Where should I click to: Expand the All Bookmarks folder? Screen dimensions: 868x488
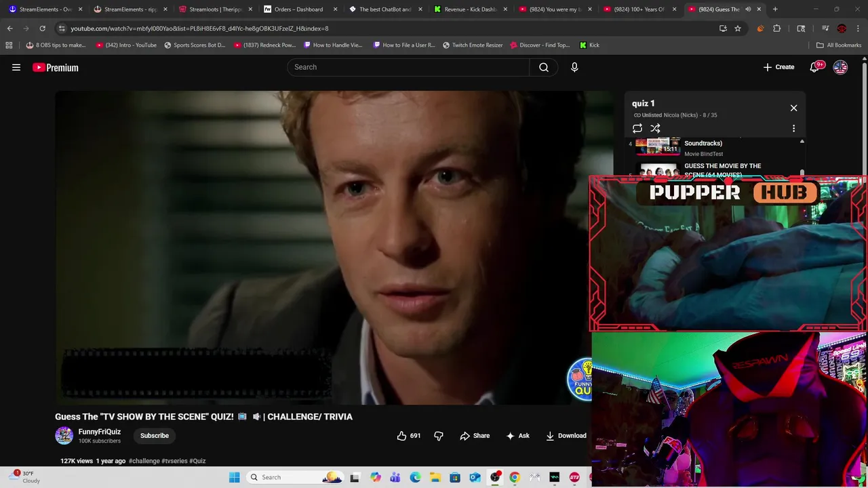click(x=839, y=45)
